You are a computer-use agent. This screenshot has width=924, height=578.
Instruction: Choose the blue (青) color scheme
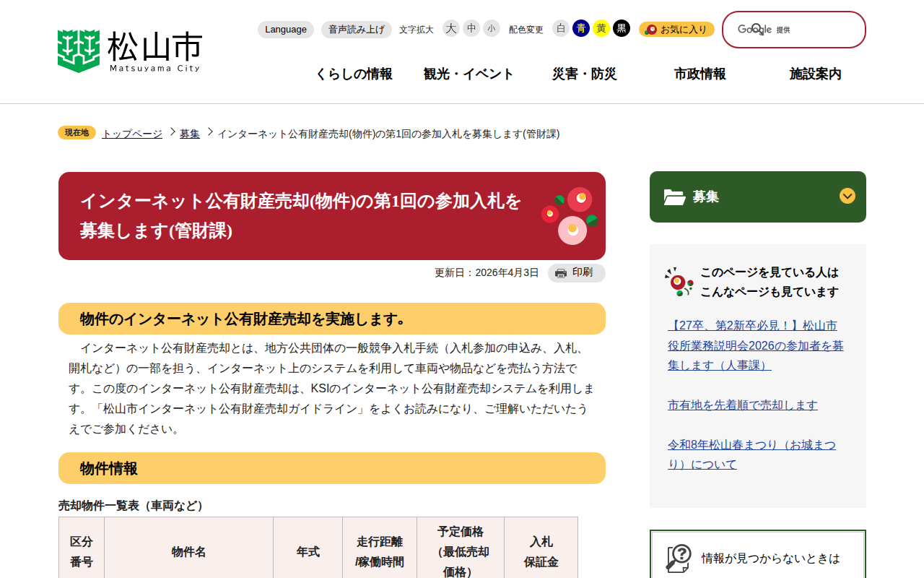point(581,28)
